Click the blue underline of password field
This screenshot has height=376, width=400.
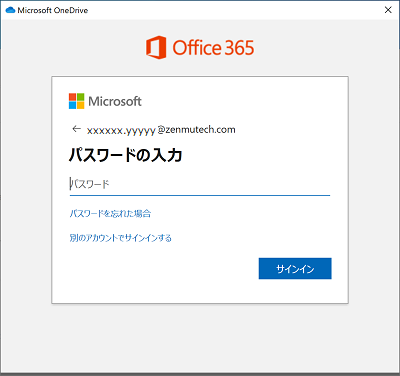200,195
